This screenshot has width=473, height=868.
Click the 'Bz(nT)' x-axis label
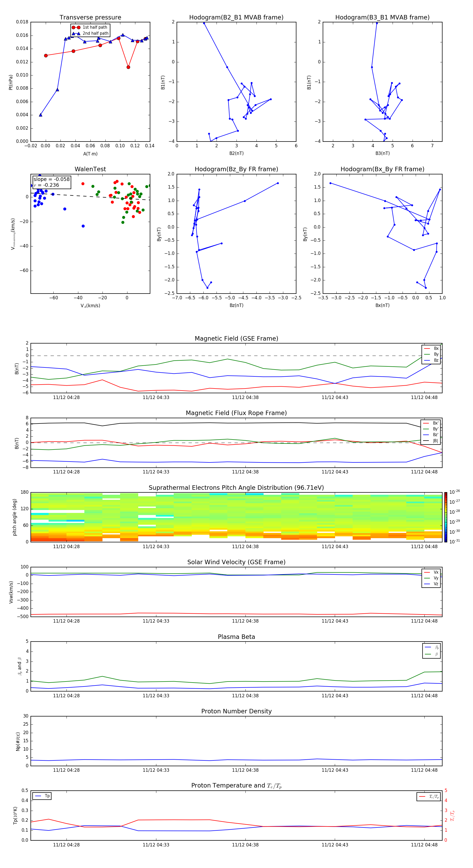[x=236, y=306]
